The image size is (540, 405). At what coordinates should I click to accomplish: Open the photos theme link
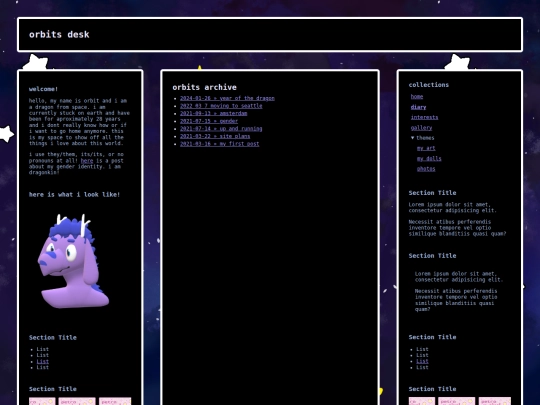(x=426, y=169)
